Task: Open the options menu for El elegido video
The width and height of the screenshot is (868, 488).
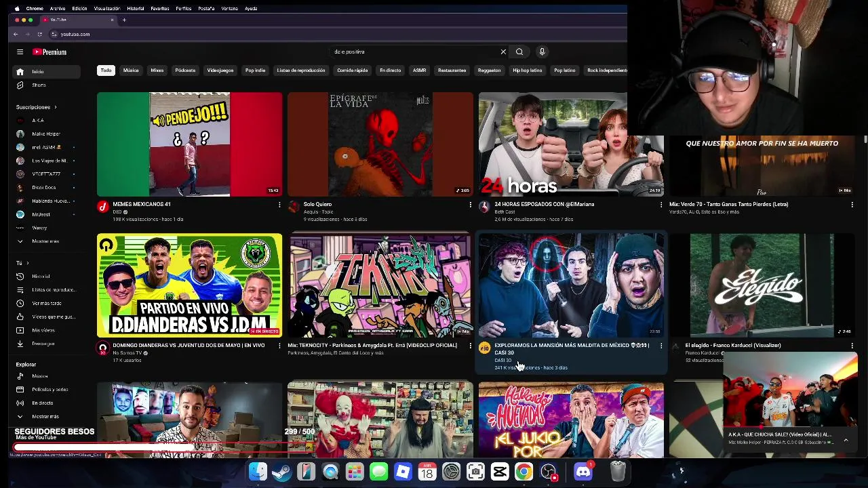Action: click(x=852, y=346)
